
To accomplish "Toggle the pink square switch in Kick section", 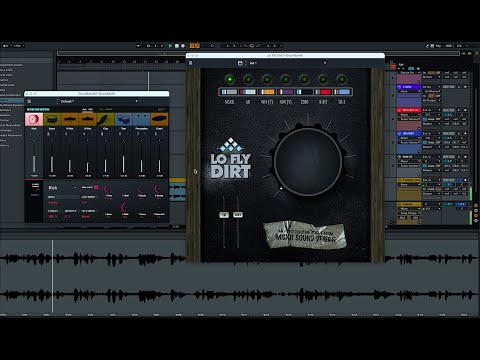I will pos(96,187).
